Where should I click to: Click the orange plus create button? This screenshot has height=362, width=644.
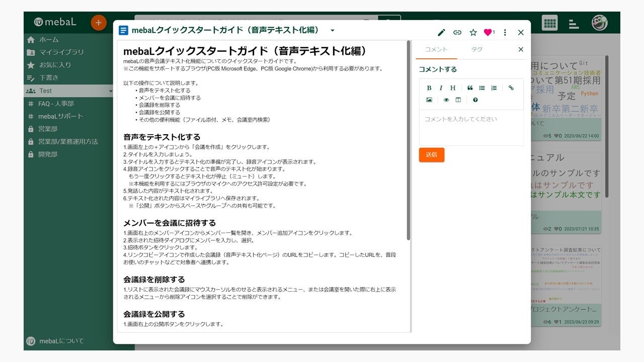pos(99,23)
